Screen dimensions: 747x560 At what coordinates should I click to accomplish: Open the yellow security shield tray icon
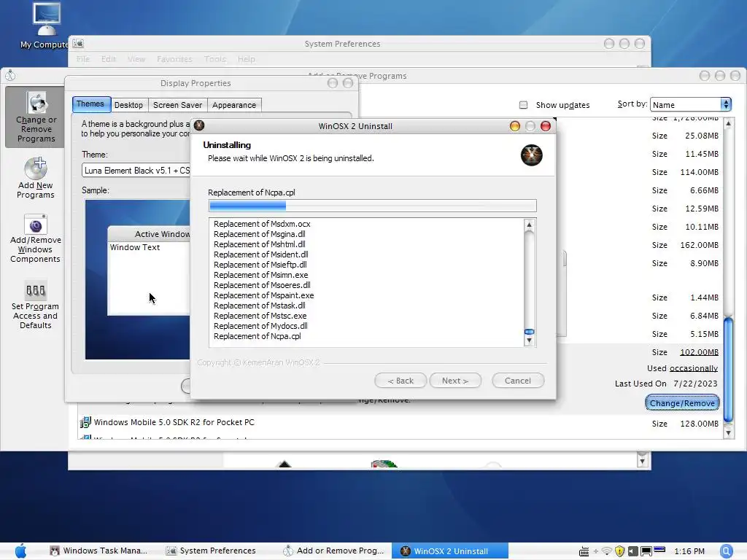pos(619,551)
